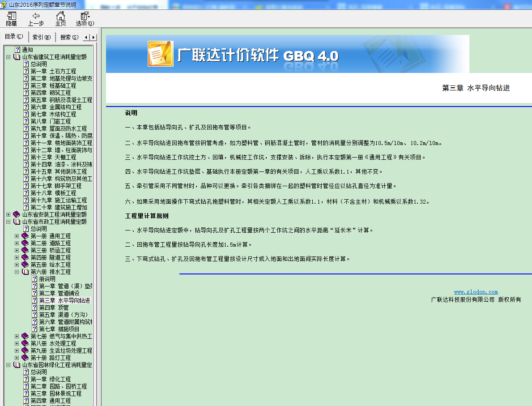Select 第二章 管道铺设 under 排水工程
This screenshot has height=406, width=532.
pyautogui.click(x=59, y=293)
